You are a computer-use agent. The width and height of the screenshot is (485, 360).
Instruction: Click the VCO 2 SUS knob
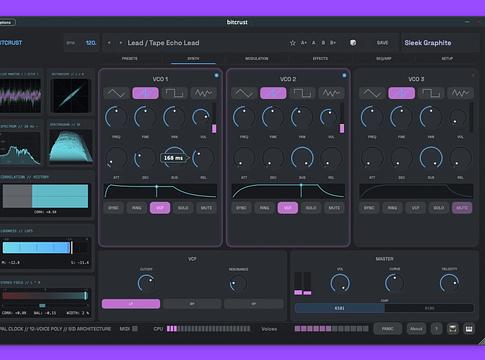pyautogui.click(x=302, y=158)
